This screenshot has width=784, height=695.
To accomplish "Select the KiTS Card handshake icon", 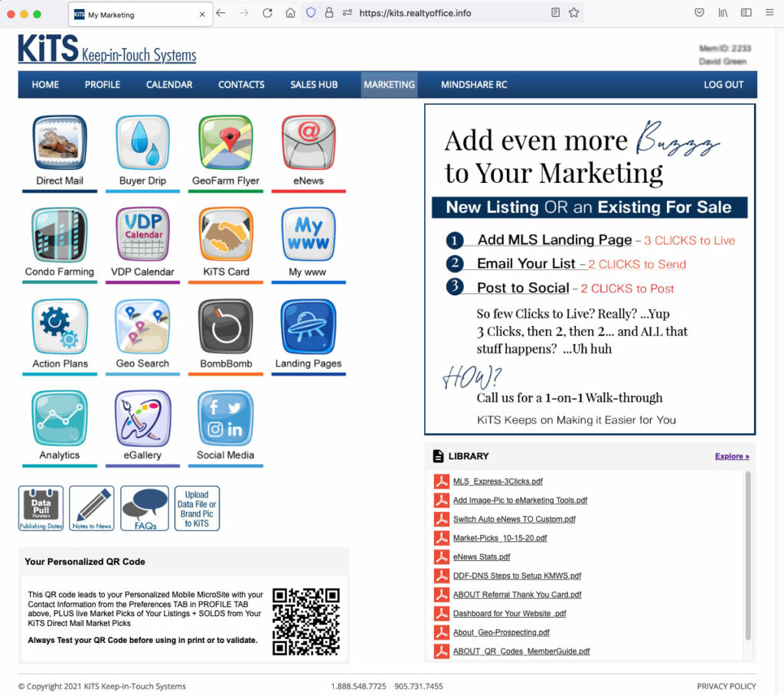I will (226, 234).
